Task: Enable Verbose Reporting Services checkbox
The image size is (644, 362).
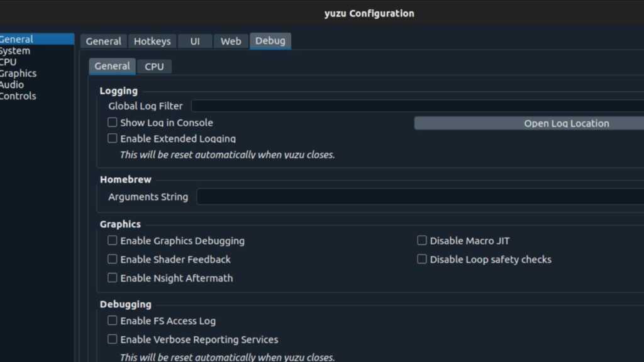Action: 112,339
